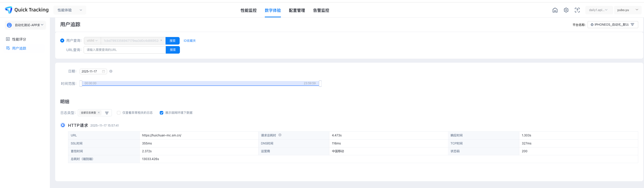Click the 327ms TCP time value

(527, 143)
